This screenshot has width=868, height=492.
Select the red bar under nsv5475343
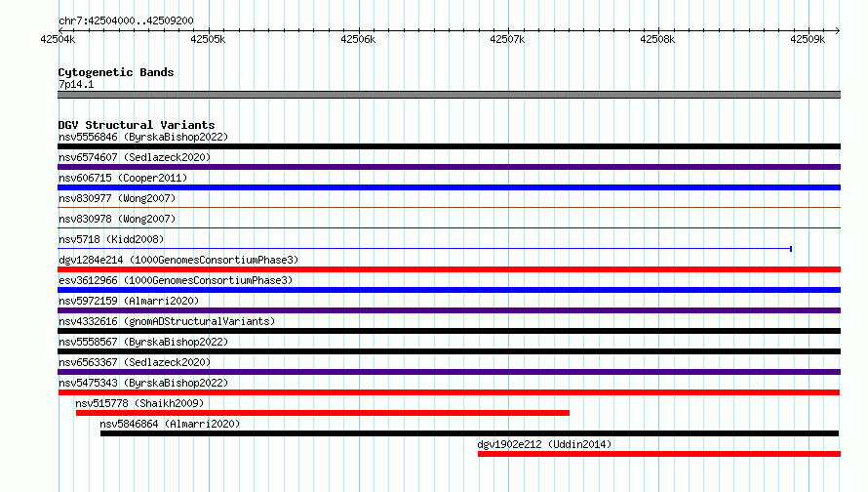point(449,392)
